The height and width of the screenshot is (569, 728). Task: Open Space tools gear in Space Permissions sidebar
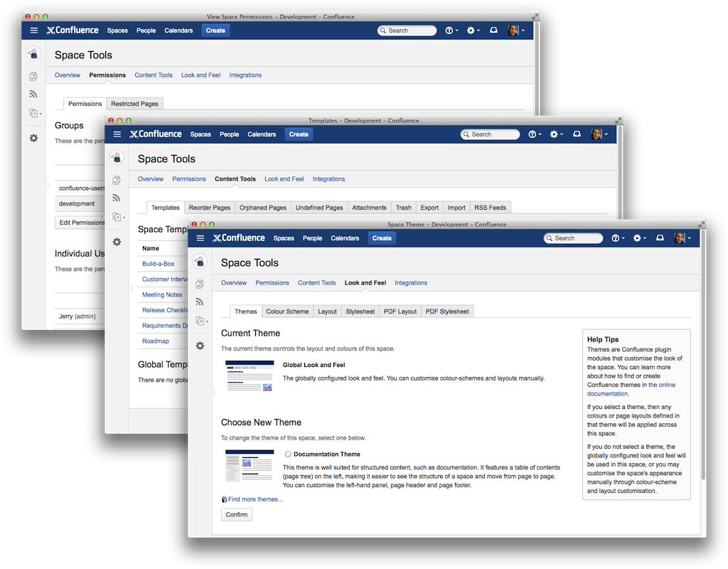pyautogui.click(x=34, y=138)
